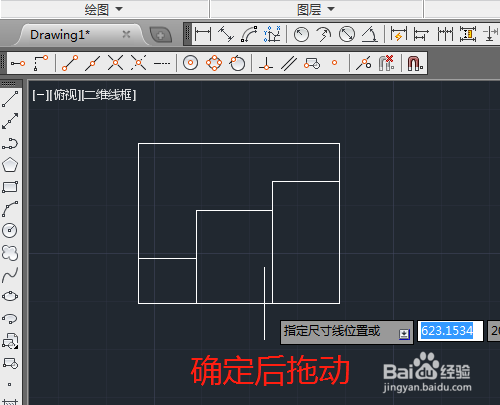Activate Extension object snap
This screenshot has width=500, height=405.
click(x=162, y=63)
